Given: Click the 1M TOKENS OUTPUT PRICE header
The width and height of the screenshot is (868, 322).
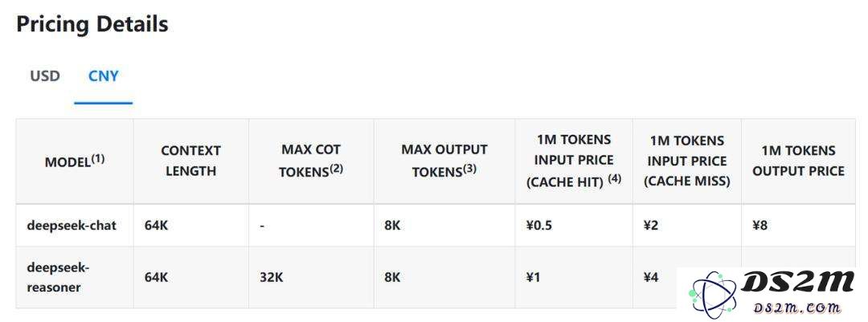Looking at the screenshot, I should 798,161.
